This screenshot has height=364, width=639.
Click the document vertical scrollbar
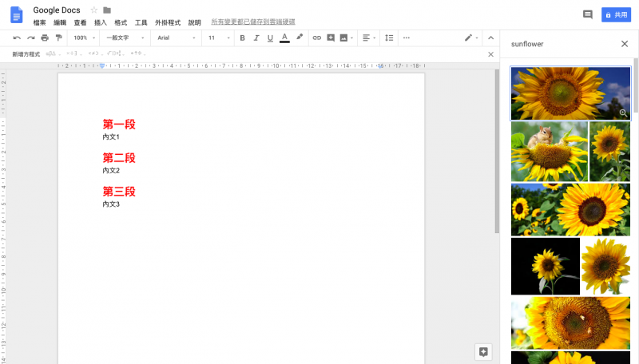[497, 151]
